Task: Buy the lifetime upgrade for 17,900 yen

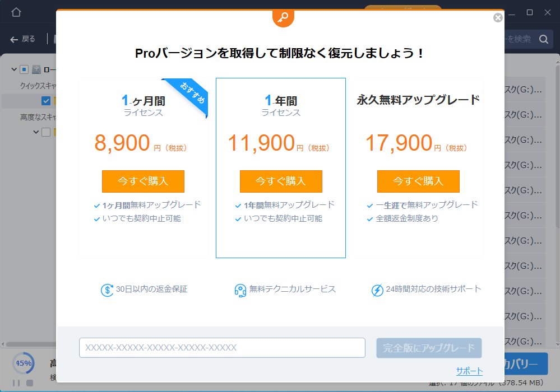Action: pyautogui.click(x=418, y=181)
